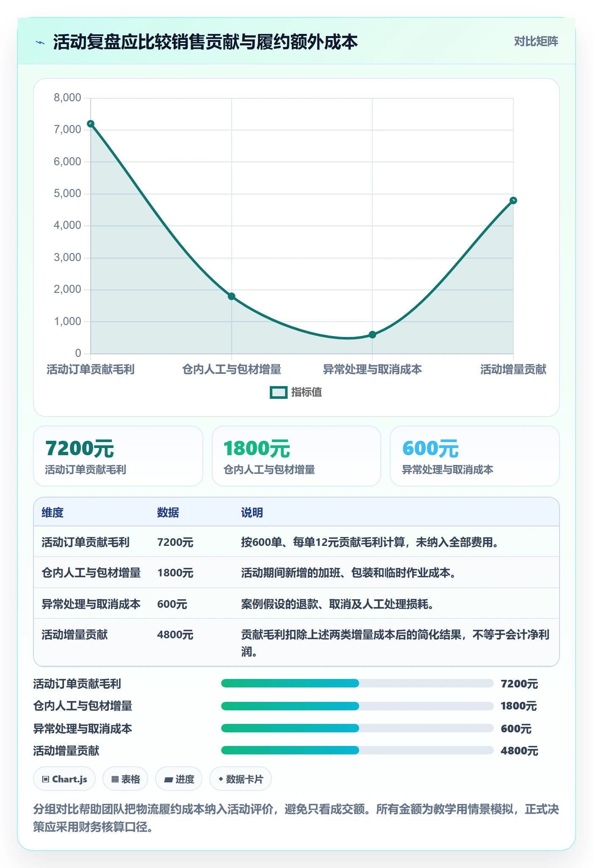Click the 7200元 cell in the table's 数据 column
This screenshot has width=593, height=868.
point(175,542)
